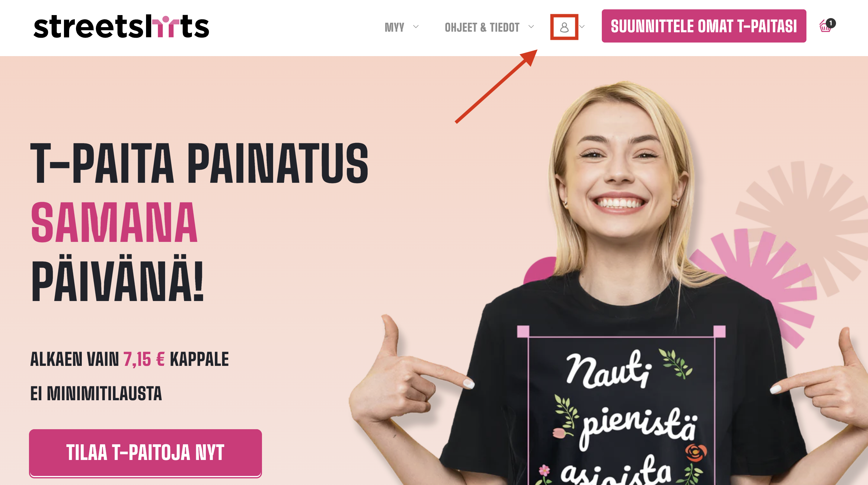Click the 7,15 € price text
The width and height of the screenshot is (868, 485).
point(144,359)
